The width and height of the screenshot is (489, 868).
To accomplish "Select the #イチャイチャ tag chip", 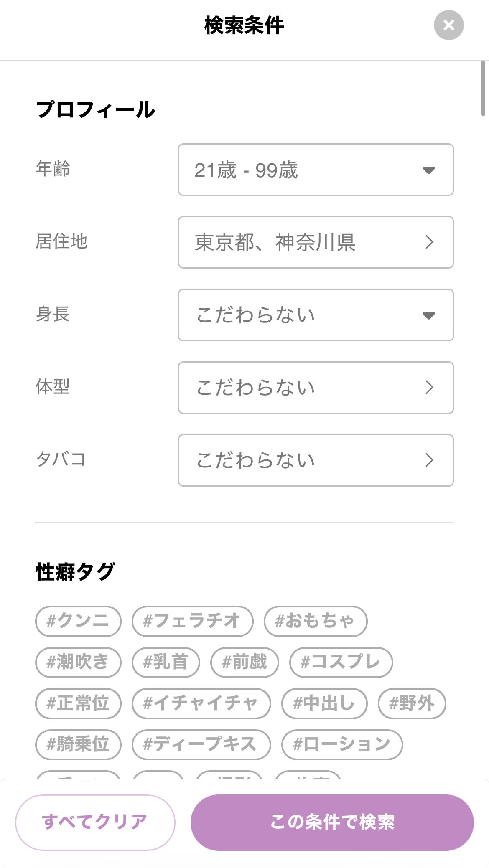I will (201, 703).
